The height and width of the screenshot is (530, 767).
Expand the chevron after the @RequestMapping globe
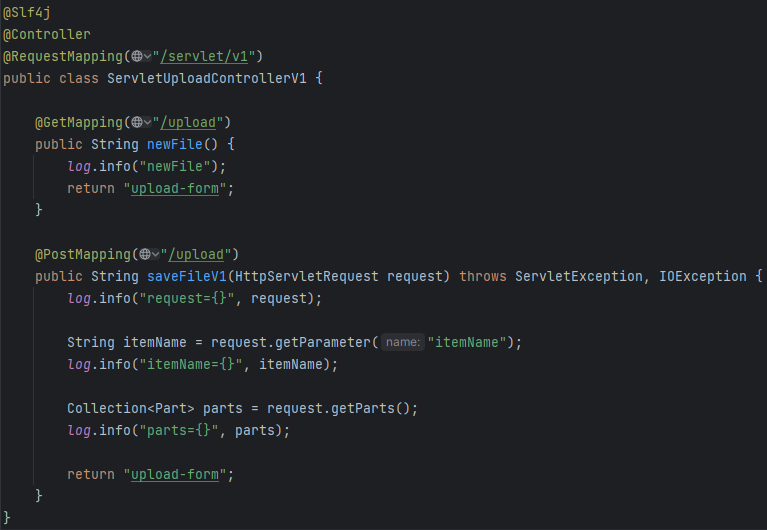148,57
